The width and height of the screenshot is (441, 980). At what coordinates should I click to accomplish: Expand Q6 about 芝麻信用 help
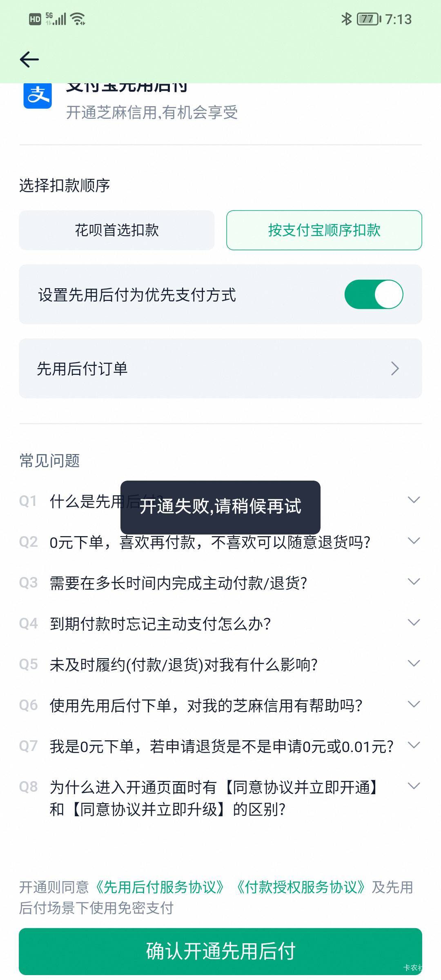tap(414, 704)
